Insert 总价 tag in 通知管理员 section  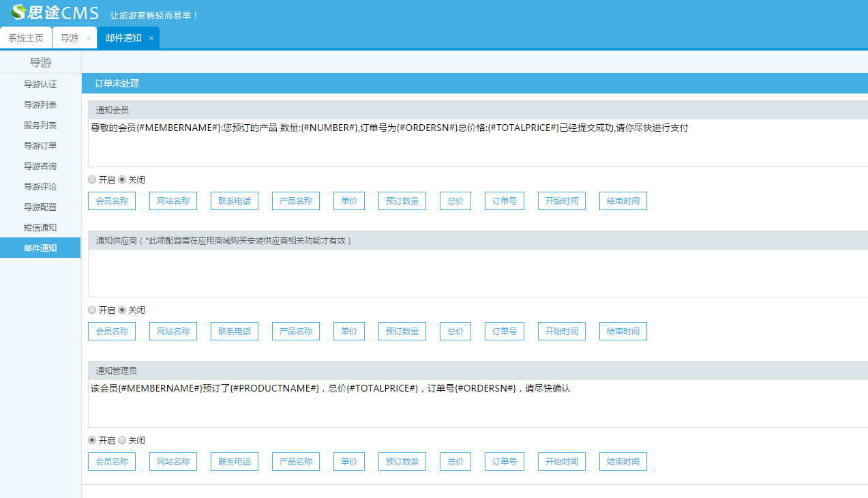[455, 462]
